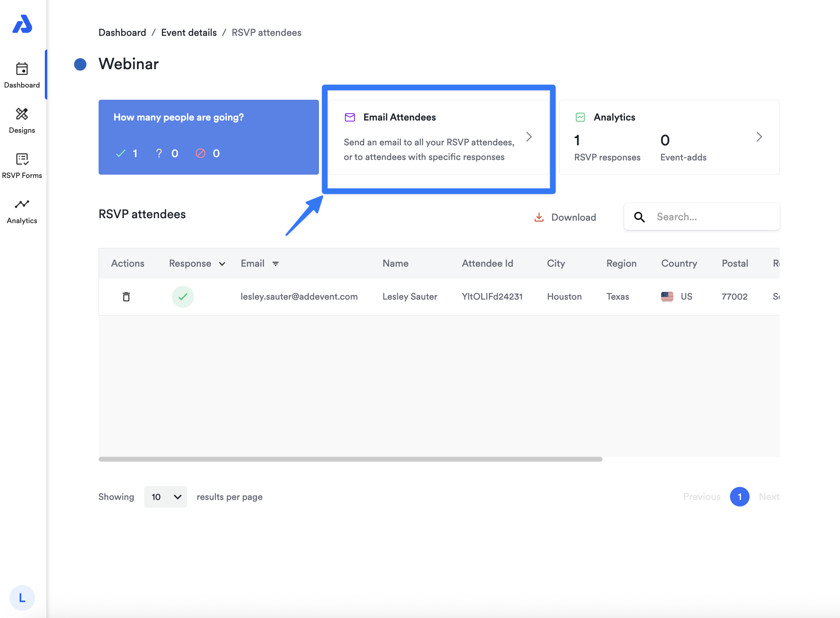
Task: Go to RSVP Forms in sidebar
Action: click(22, 165)
